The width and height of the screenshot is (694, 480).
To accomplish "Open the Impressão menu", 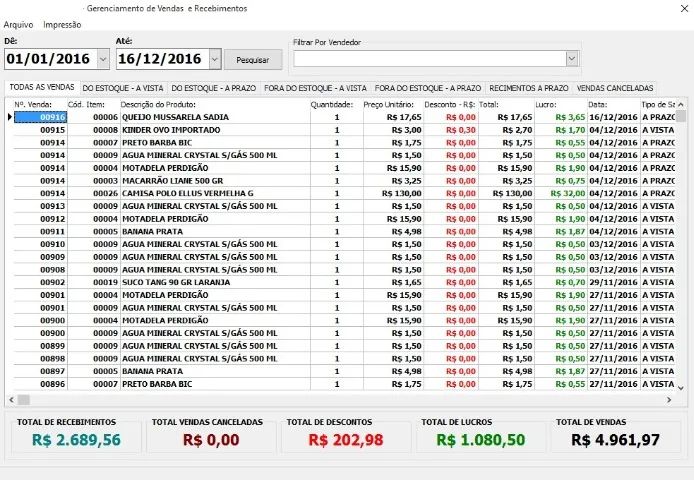I will coord(62,25).
